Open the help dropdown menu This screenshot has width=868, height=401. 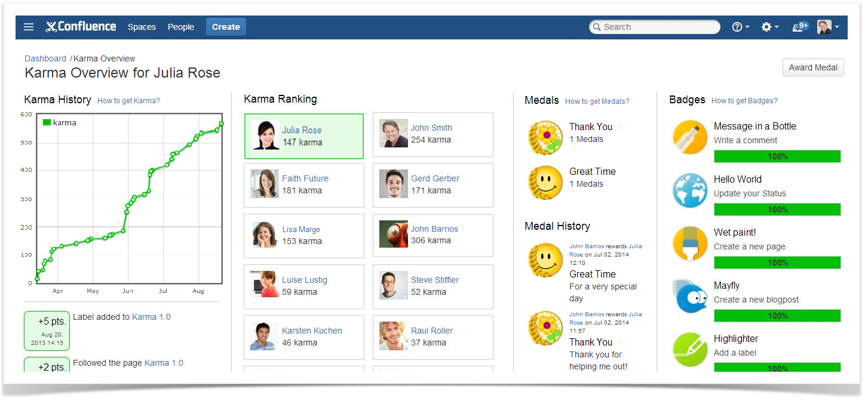coord(740,27)
